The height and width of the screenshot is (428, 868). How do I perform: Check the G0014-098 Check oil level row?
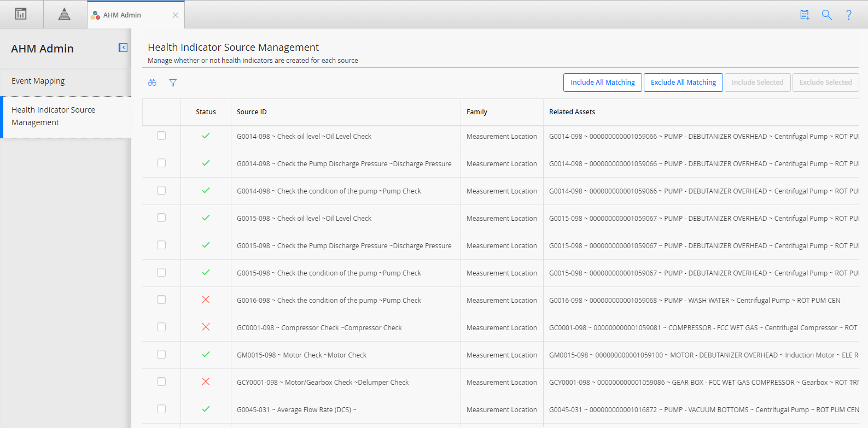pos(161,136)
